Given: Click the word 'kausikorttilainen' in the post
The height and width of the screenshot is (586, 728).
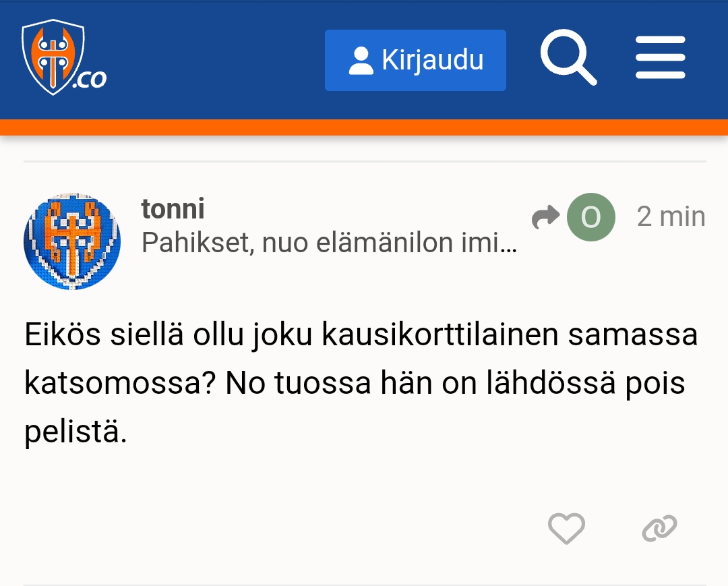Looking at the screenshot, I should (x=440, y=334).
